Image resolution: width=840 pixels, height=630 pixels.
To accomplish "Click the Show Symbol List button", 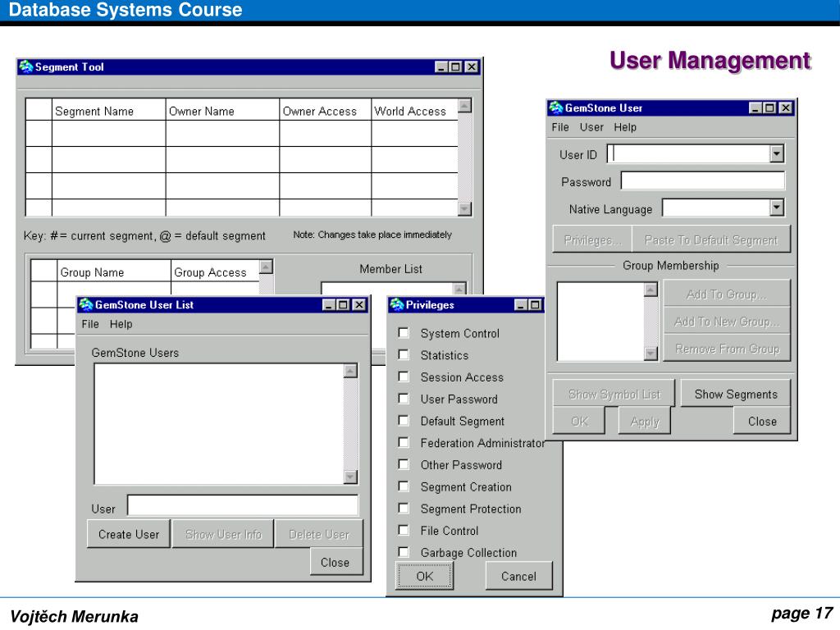I will (x=614, y=395).
